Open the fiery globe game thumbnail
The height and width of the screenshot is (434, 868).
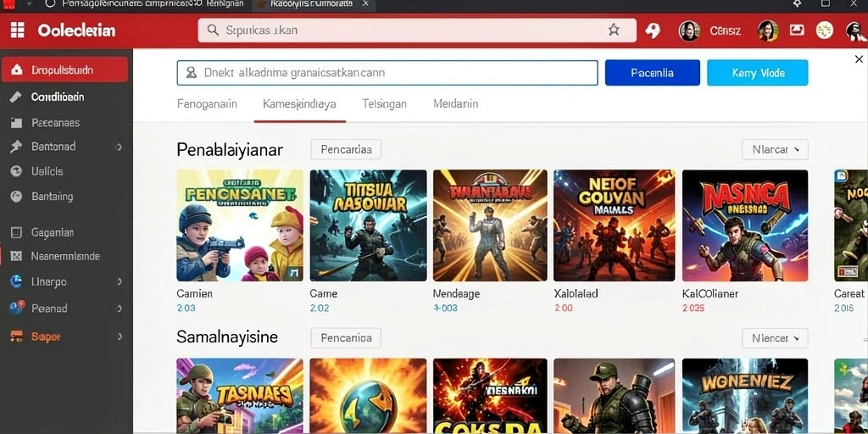coord(368,396)
